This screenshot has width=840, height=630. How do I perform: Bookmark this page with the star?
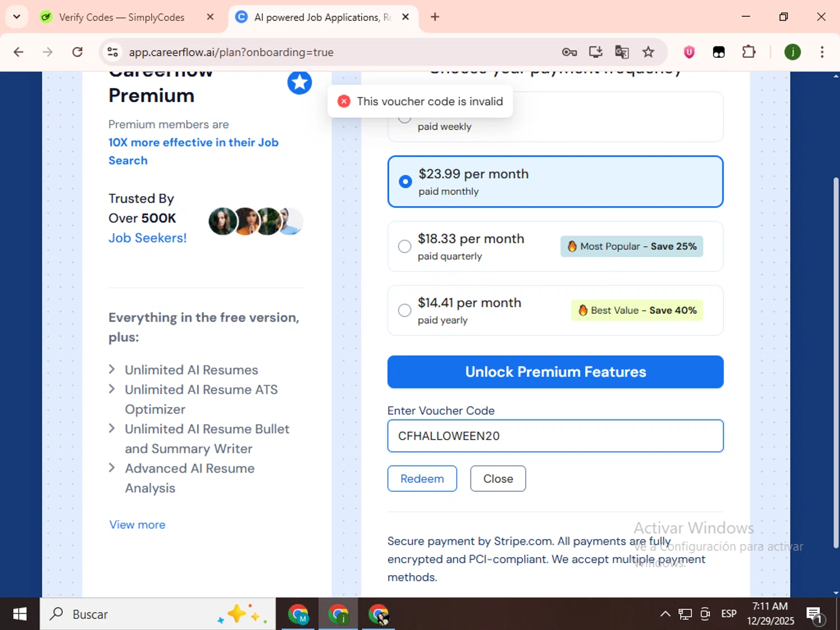pos(648,52)
